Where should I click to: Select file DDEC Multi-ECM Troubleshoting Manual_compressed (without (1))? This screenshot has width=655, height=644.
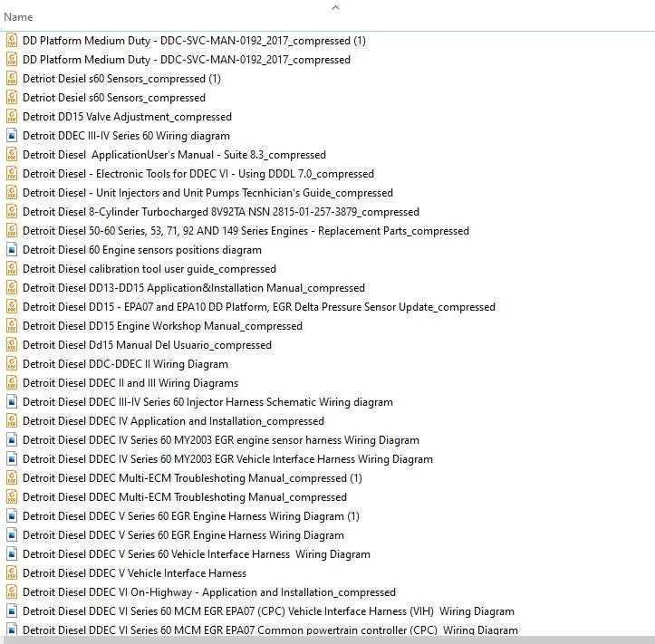(x=185, y=497)
